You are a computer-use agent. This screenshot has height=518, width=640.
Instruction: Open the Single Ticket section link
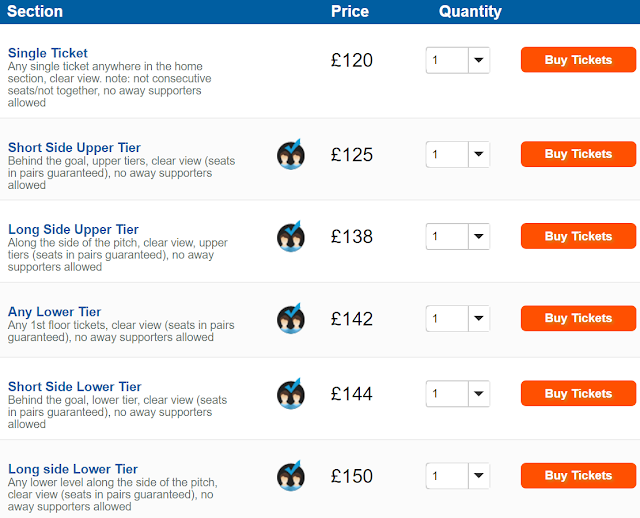[48, 53]
